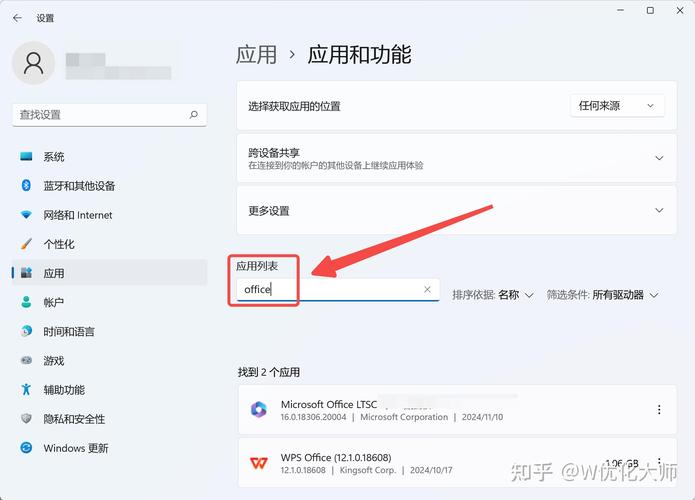Open more options for Microsoft Office LTSC
This screenshot has width=695, height=500.
click(659, 410)
